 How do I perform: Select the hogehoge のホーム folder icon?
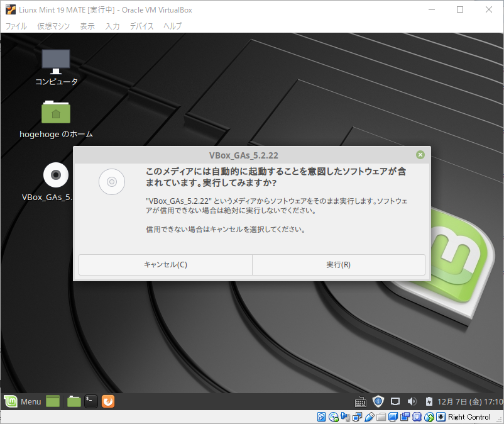click(x=56, y=120)
